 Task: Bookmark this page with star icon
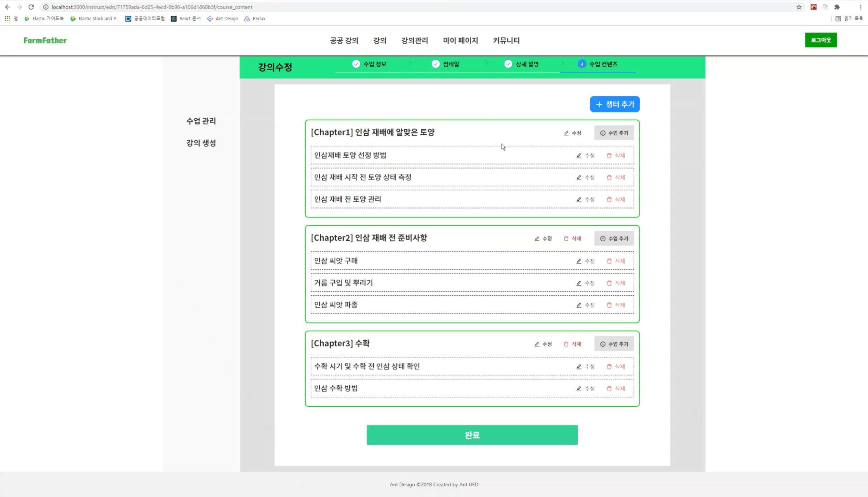click(x=799, y=7)
